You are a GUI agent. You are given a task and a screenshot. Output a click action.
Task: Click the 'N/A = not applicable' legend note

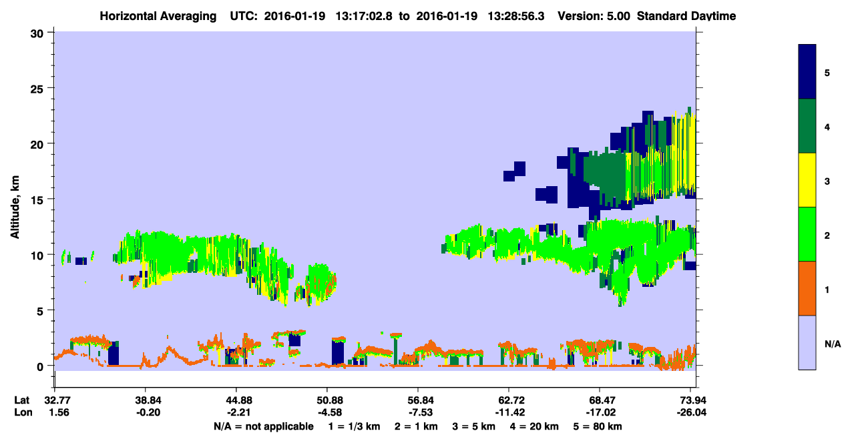point(263,426)
